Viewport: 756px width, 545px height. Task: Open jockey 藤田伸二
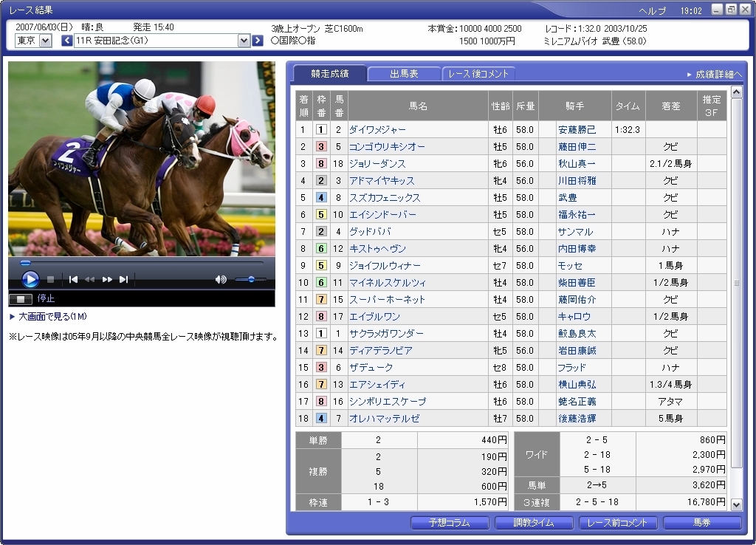point(577,147)
